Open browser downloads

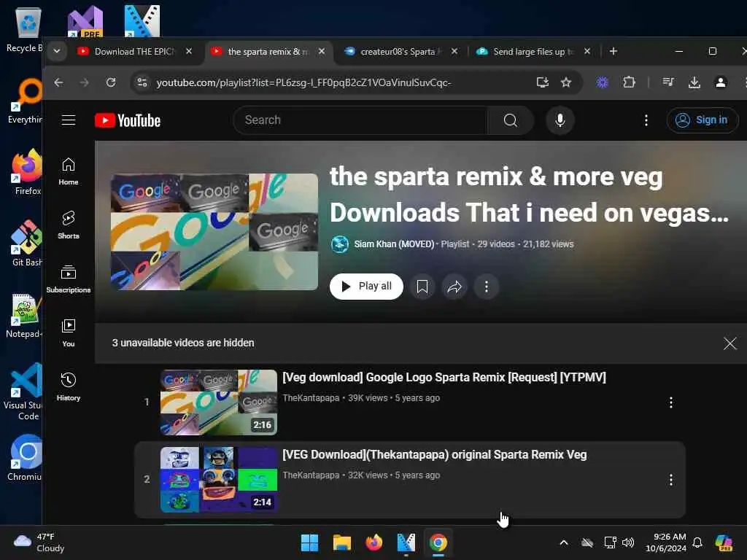point(694,83)
